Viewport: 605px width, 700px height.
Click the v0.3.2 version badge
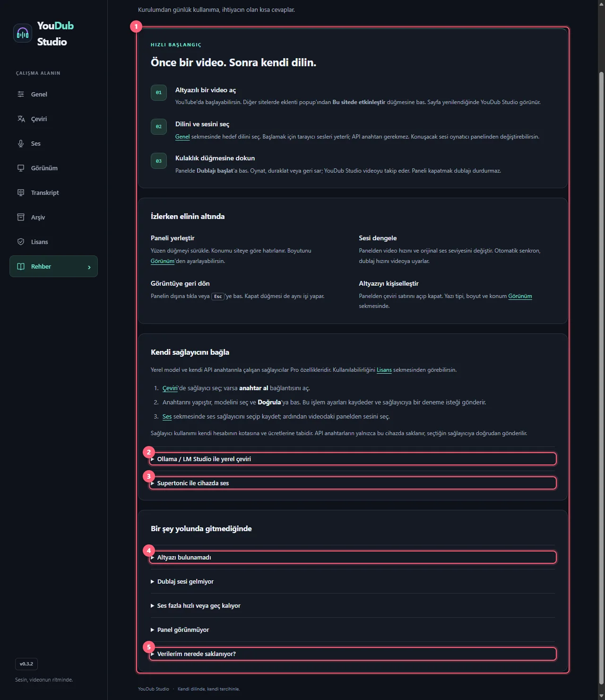[26, 664]
